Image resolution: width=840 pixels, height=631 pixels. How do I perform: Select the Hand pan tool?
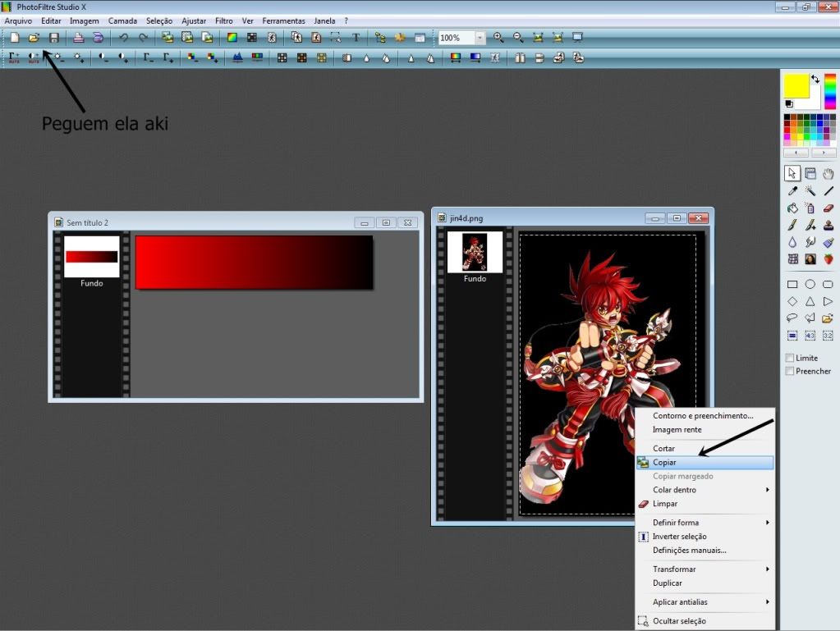click(828, 174)
